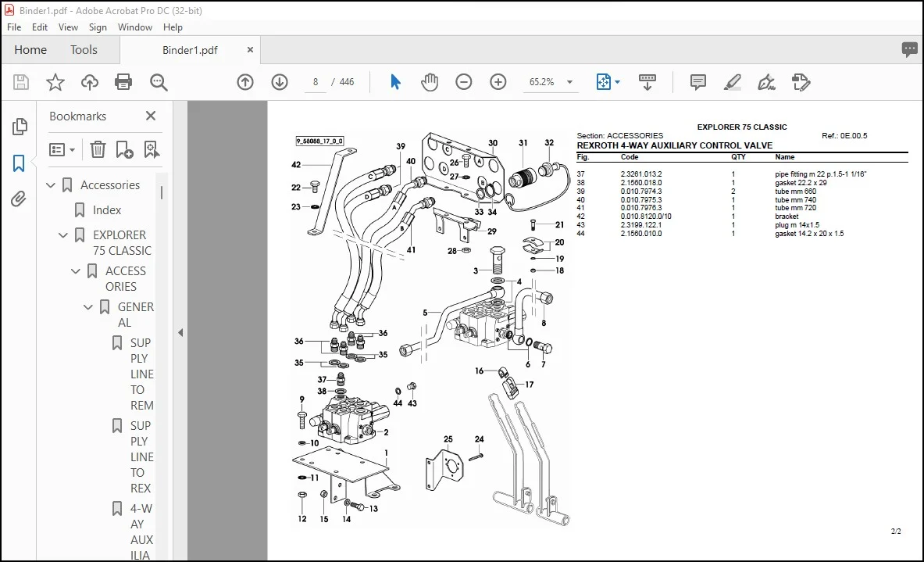Open Find text search tool
The height and width of the screenshot is (562, 924).
(159, 82)
